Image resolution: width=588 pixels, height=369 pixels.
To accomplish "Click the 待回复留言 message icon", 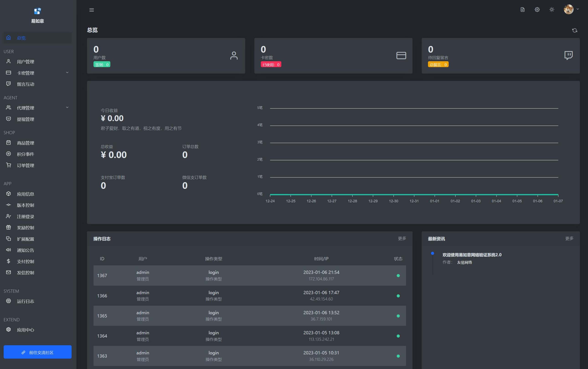I will (x=568, y=55).
